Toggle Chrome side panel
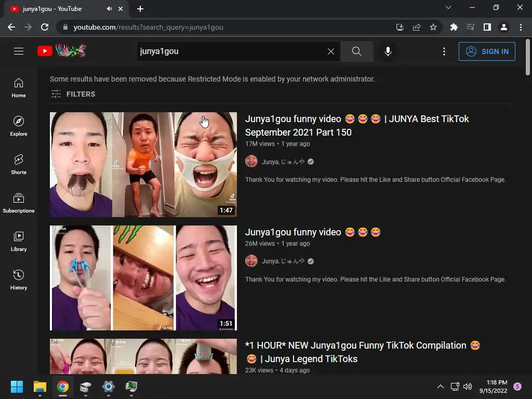 click(x=487, y=27)
